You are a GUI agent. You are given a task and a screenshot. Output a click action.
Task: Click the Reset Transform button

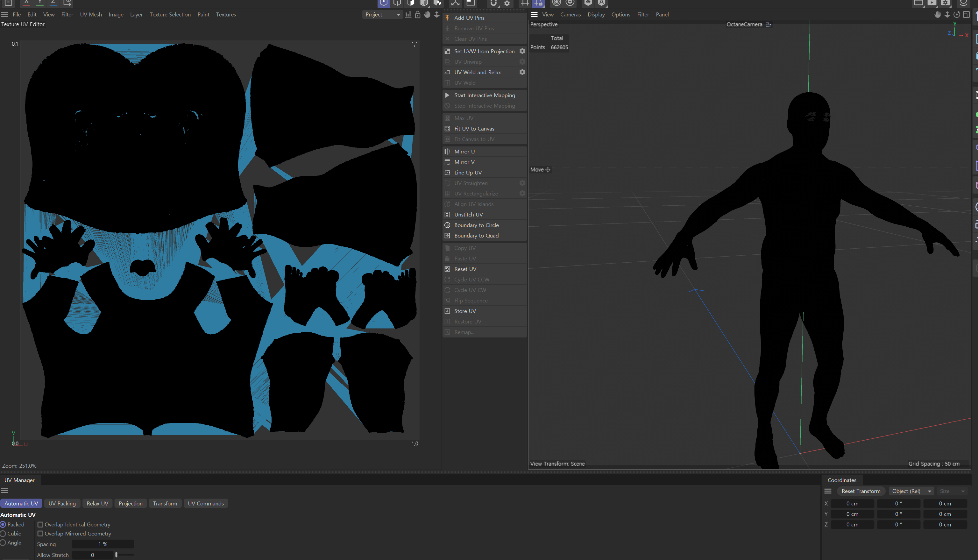click(x=861, y=491)
